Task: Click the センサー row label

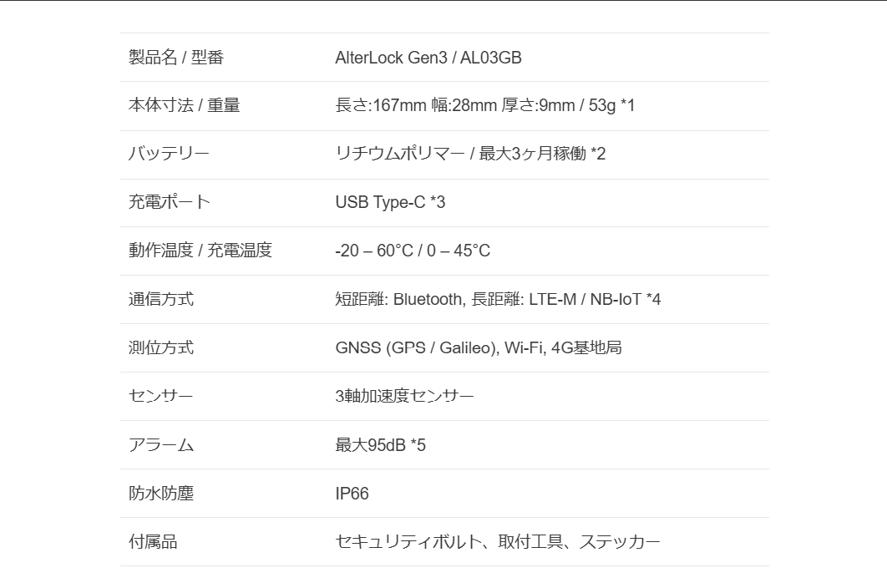Action: click(x=161, y=397)
